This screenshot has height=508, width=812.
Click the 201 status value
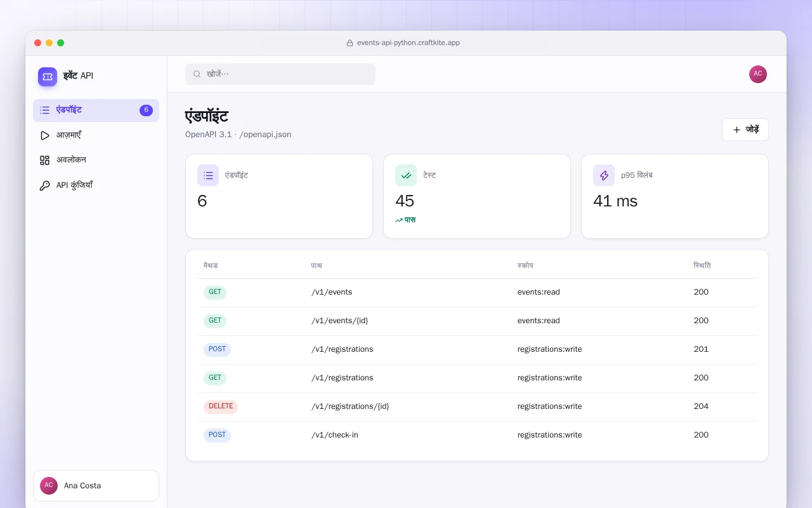click(701, 349)
